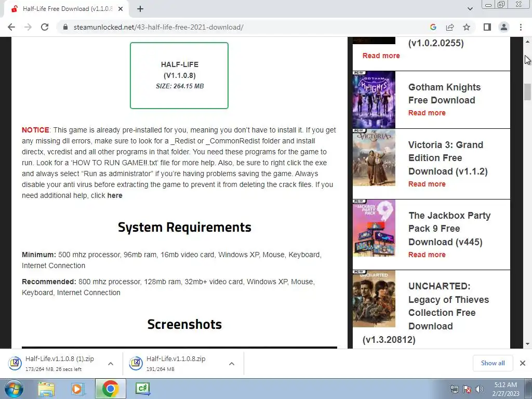The height and width of the screenshot is (399, 532).
Task: Go back to the previous page
Action: [x=11, y=27]
